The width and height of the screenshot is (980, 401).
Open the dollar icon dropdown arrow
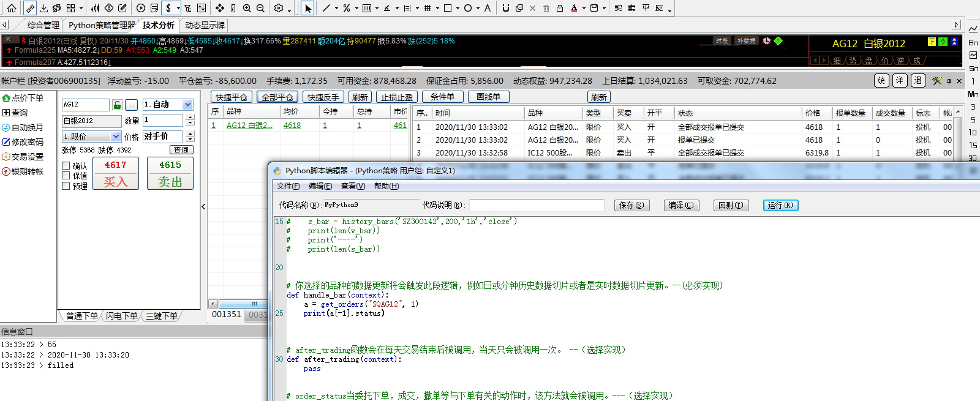click(x=178, y=9)
